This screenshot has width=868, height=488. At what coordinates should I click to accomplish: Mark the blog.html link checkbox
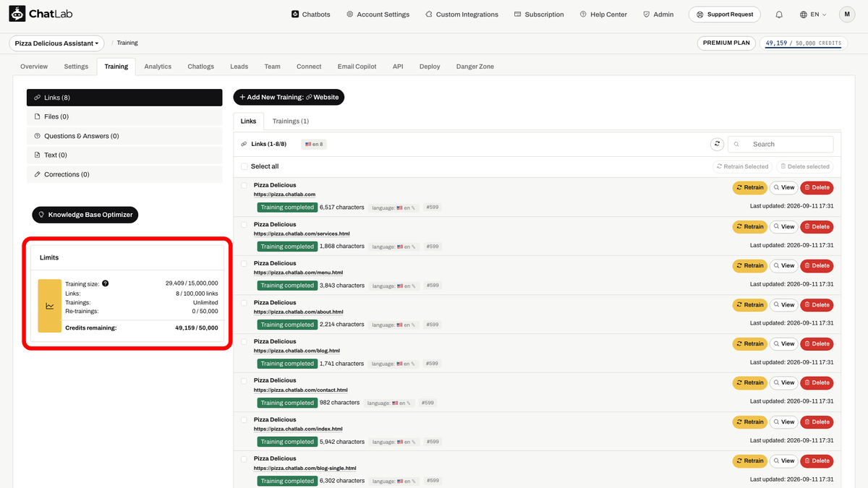(x=244, y=341)
